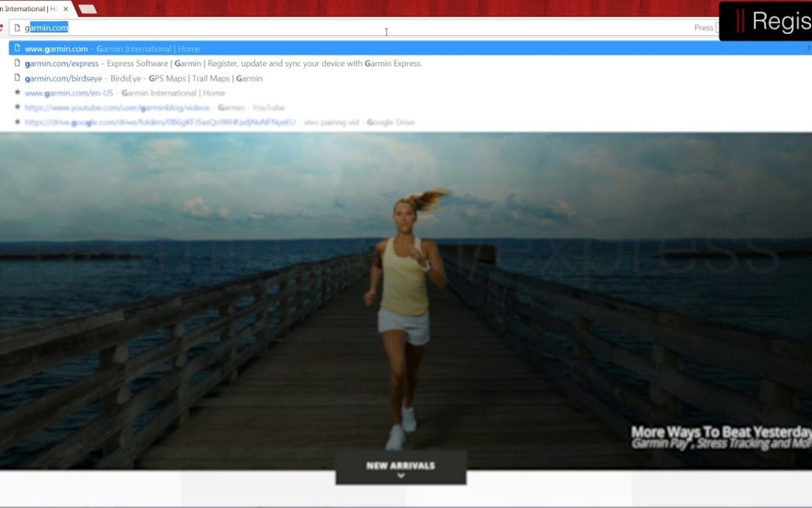Click the chevron under New Arrivals
The width and height of the screenshot is (812, 508).
(x=401, y=476)
